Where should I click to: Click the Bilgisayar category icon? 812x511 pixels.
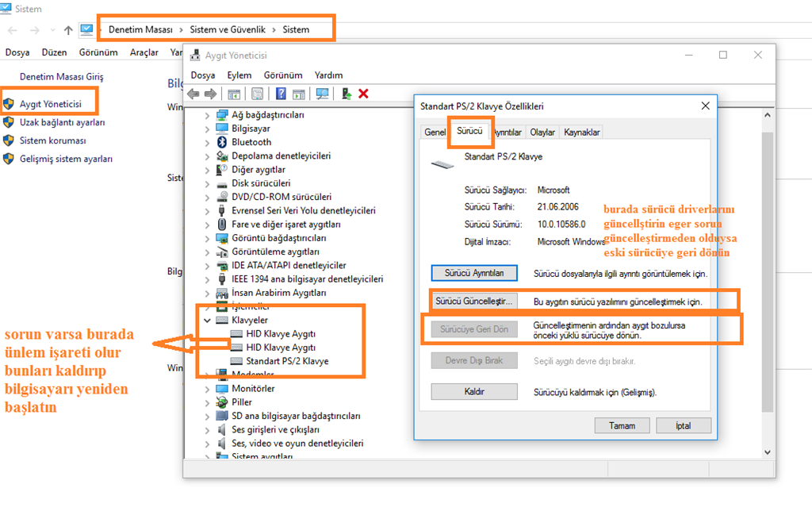pos(222,129)
